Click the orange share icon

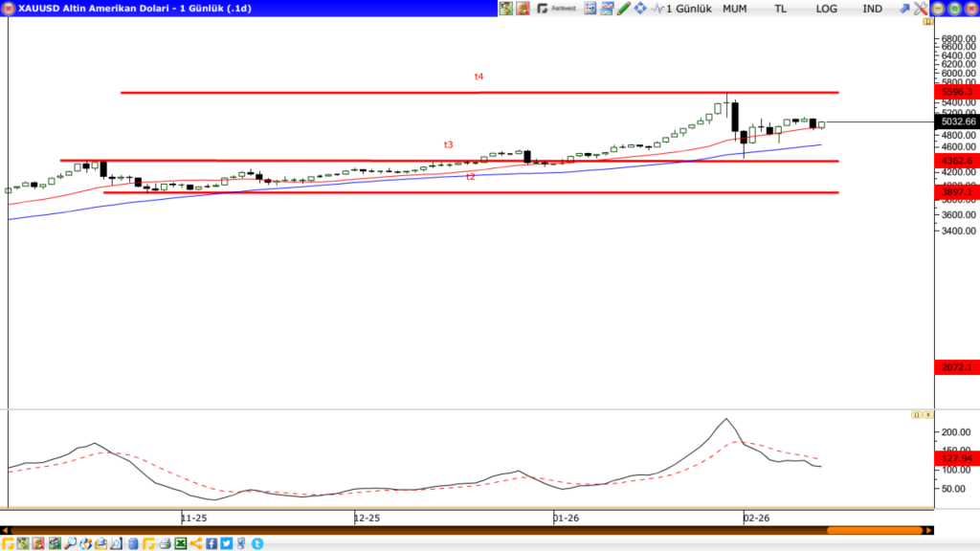195,543
